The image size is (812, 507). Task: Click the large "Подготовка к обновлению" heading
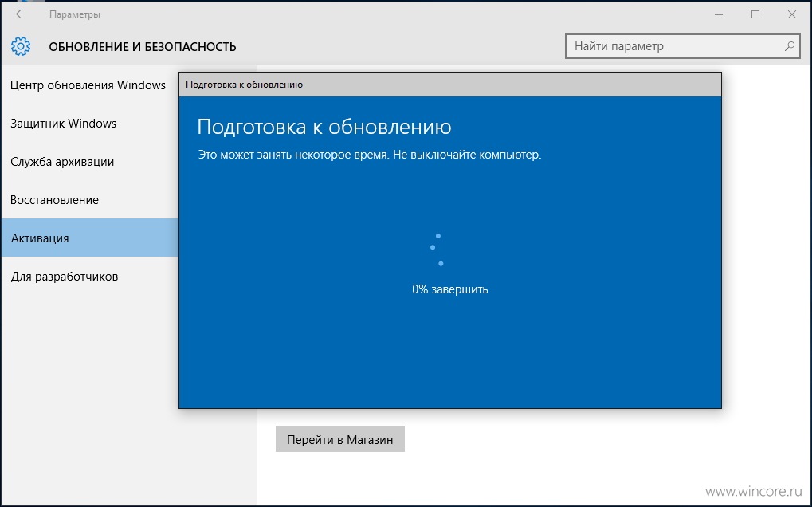pos(324,127)
